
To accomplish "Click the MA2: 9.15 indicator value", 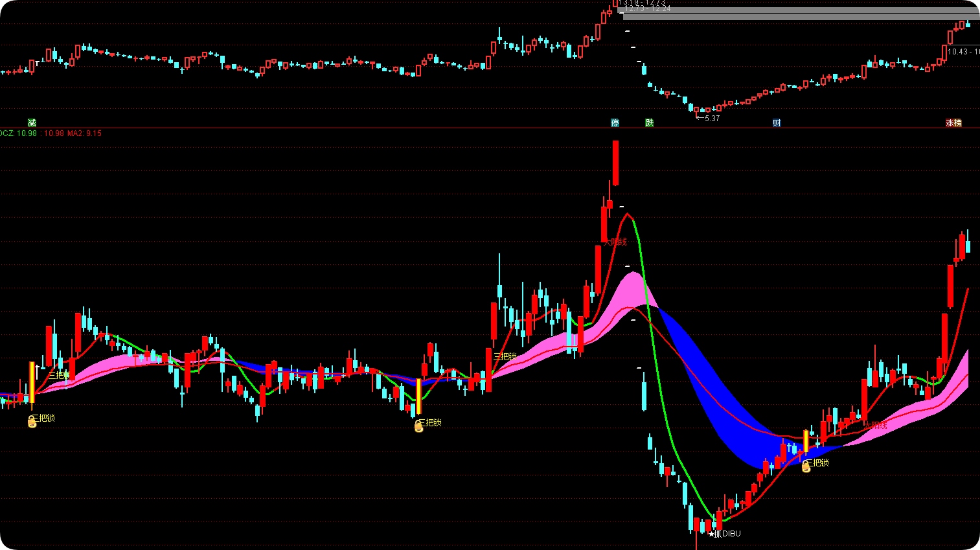I will 84,133.
